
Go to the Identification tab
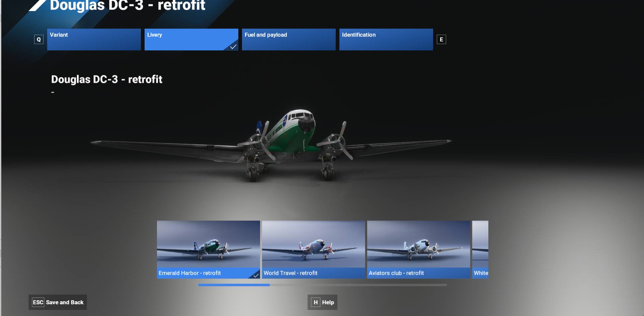coord(386,40)
